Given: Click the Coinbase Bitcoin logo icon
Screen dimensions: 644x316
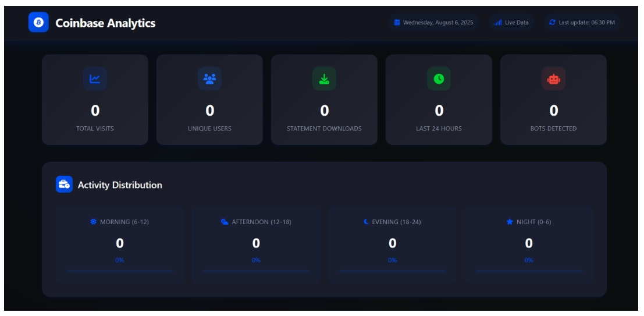Looking at the screenshot, I should pos(38,22).
